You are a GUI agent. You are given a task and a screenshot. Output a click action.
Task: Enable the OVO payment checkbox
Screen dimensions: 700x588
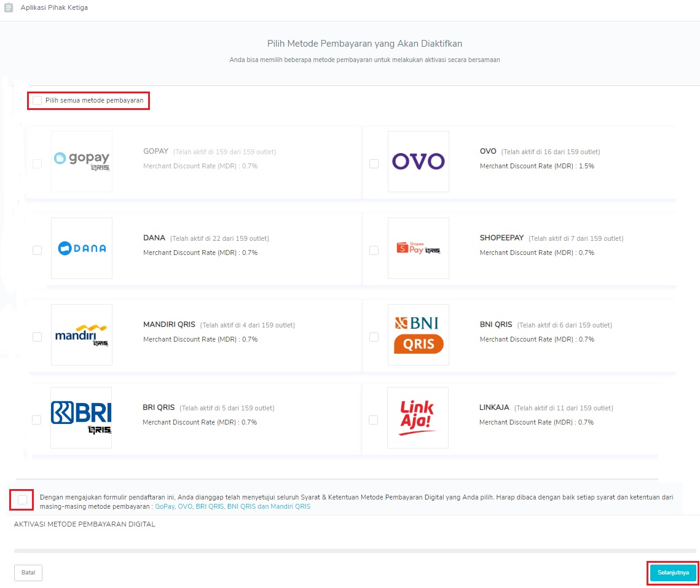pyautogui.click(x=374, y=164)
